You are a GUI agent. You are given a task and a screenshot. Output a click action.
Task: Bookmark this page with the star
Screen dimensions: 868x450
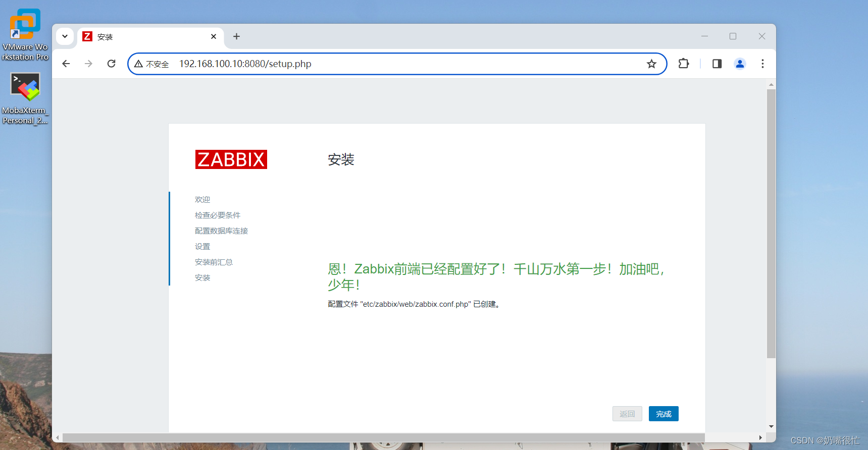pos(651,64)
